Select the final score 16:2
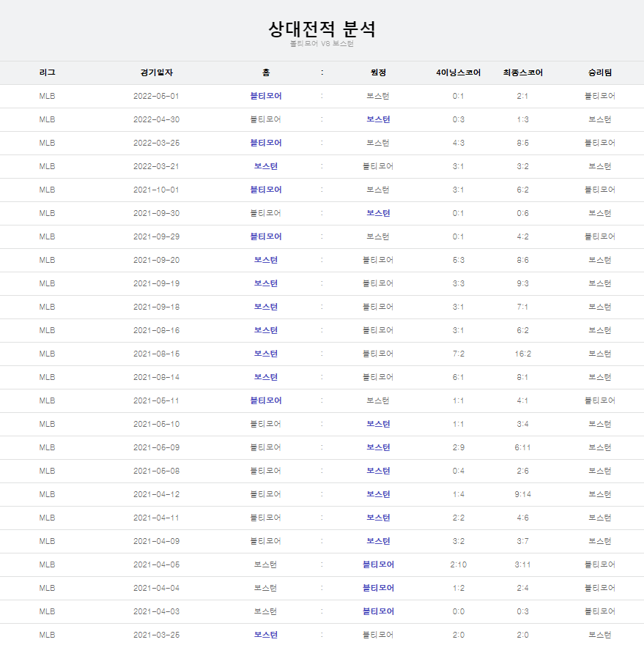The image size is (644, 645). pos(523,354)
